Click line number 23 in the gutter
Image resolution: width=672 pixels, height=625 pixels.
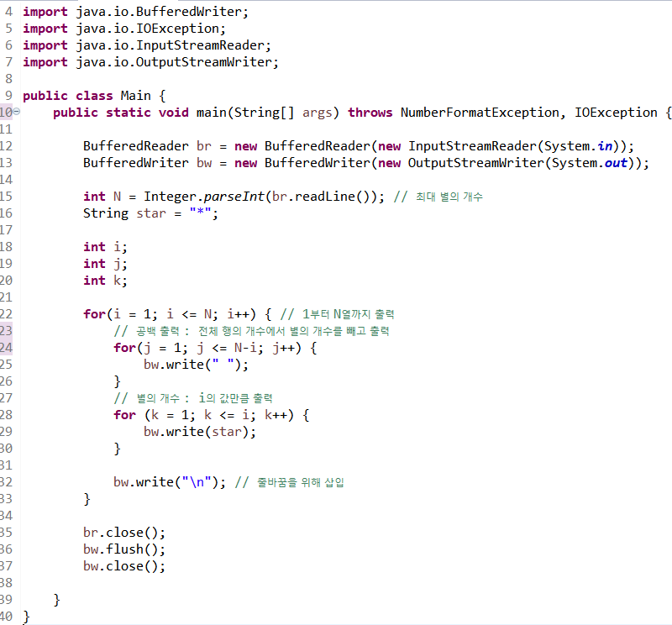6,331
